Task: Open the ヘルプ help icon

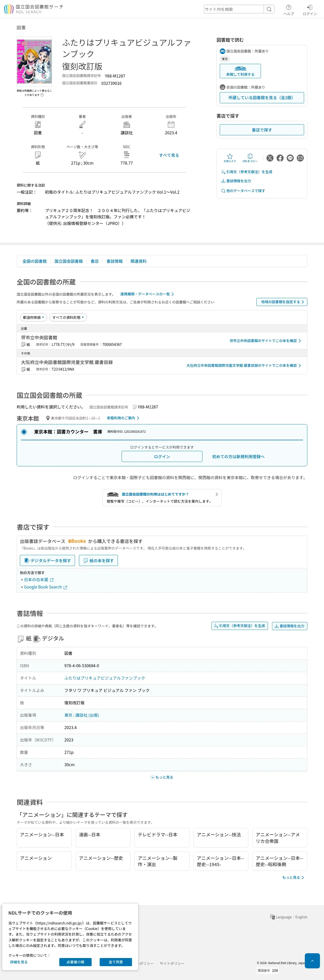Action: (x=289, y=10)
